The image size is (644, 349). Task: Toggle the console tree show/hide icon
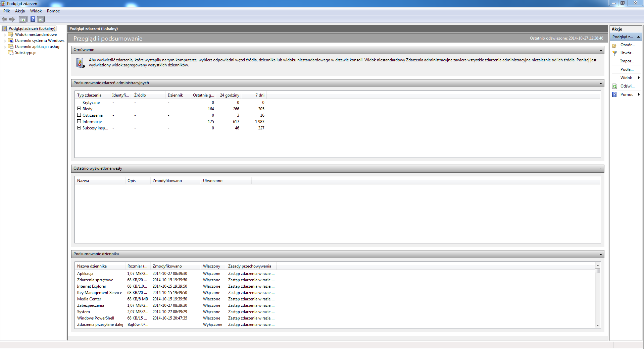22,19
